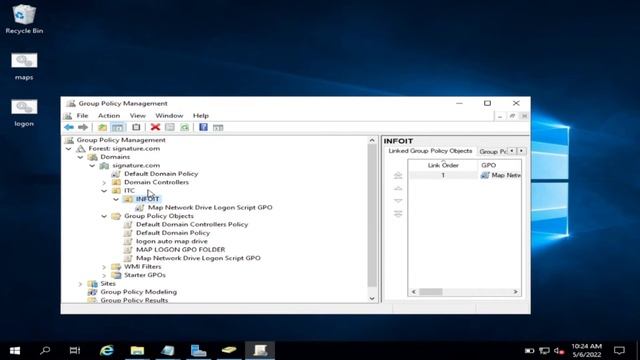Collapse the Forest: signature.com node

69,149
